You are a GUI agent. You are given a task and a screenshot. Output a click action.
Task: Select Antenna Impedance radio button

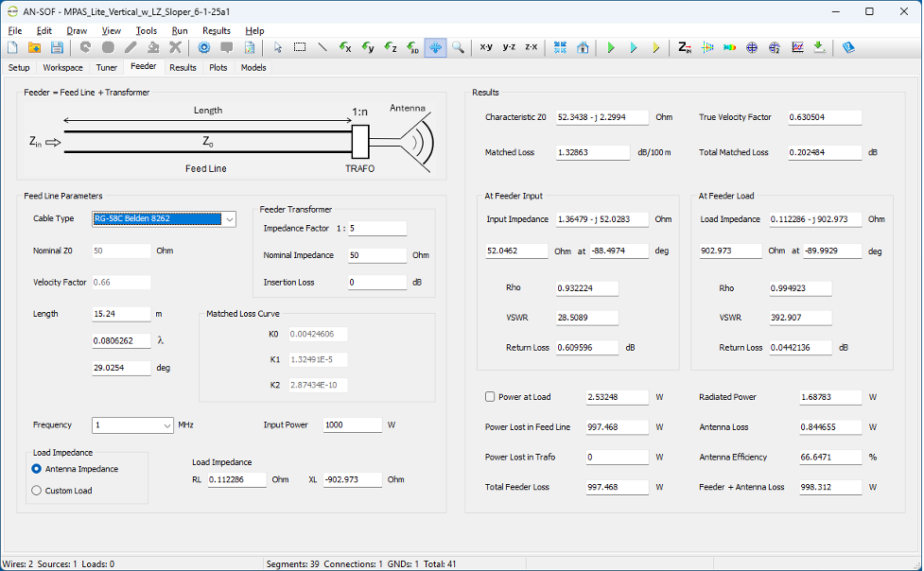click(x=37, y=469)
